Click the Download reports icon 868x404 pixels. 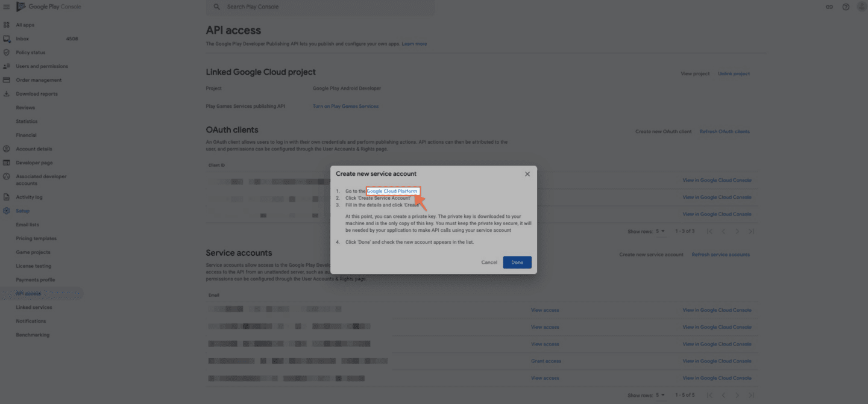point(7,94)
